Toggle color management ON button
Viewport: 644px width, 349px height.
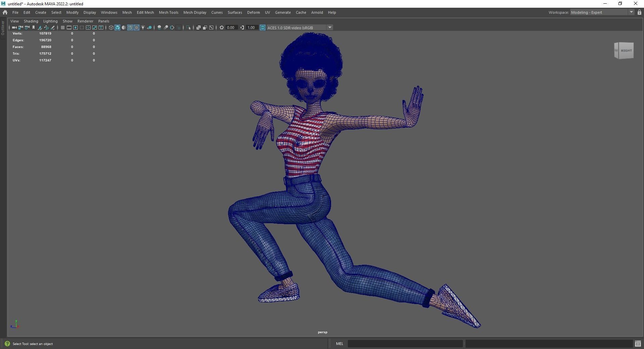tap(263, 28)
